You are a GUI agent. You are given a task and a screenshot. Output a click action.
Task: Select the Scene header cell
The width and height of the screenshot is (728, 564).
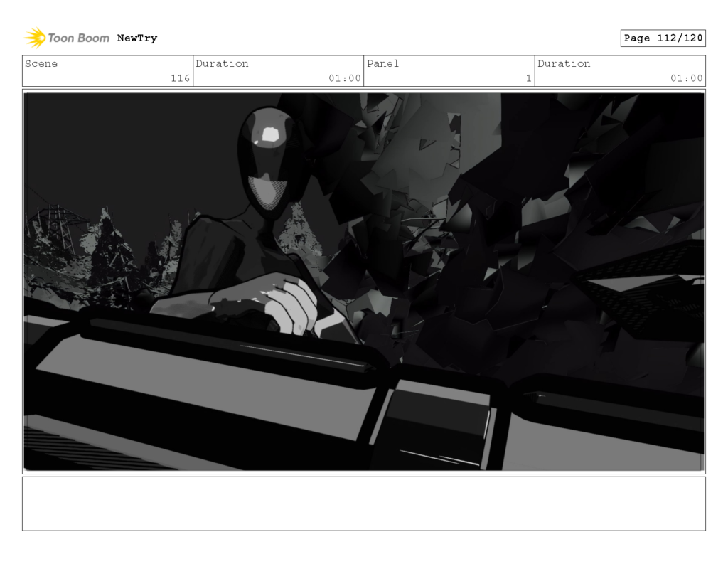tap(43, 64)
